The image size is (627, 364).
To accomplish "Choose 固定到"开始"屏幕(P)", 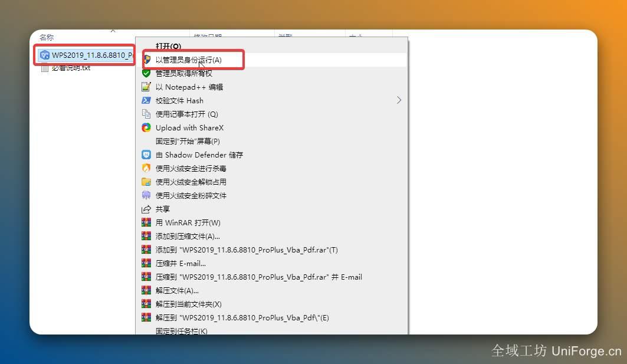I will point(188,141).
